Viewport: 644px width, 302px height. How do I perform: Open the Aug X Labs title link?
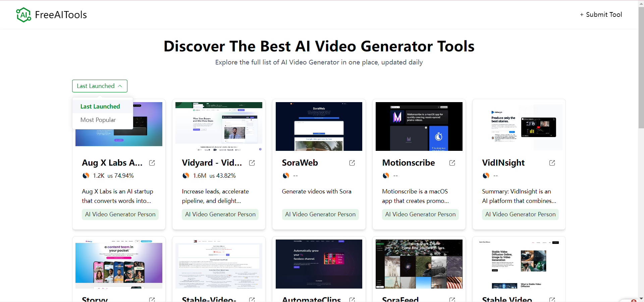pos(112,163)
